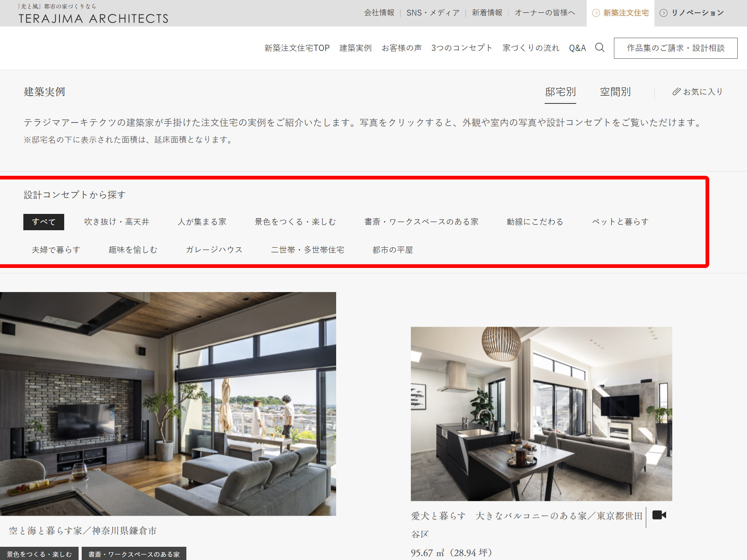Select the 空間別 view tab

615,92
